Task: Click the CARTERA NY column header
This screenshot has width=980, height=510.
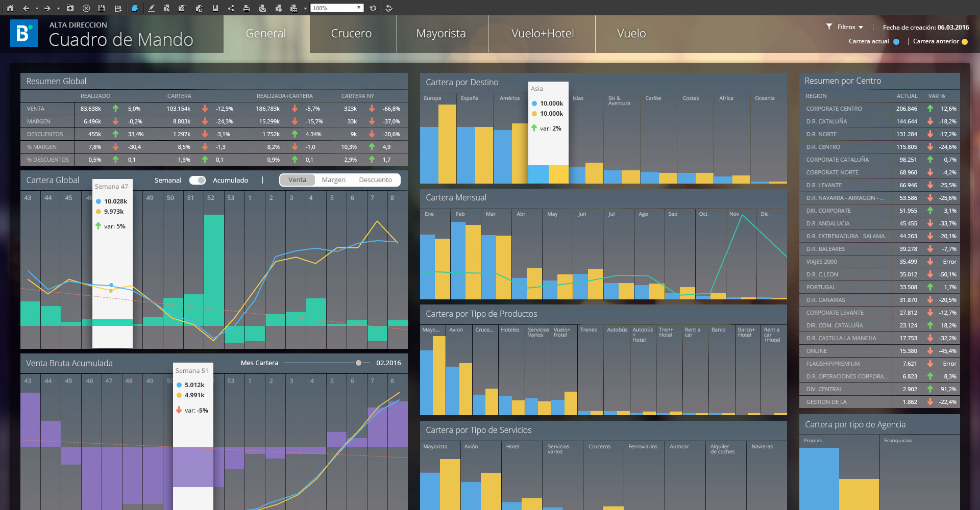Action: (x=358, y=96)
